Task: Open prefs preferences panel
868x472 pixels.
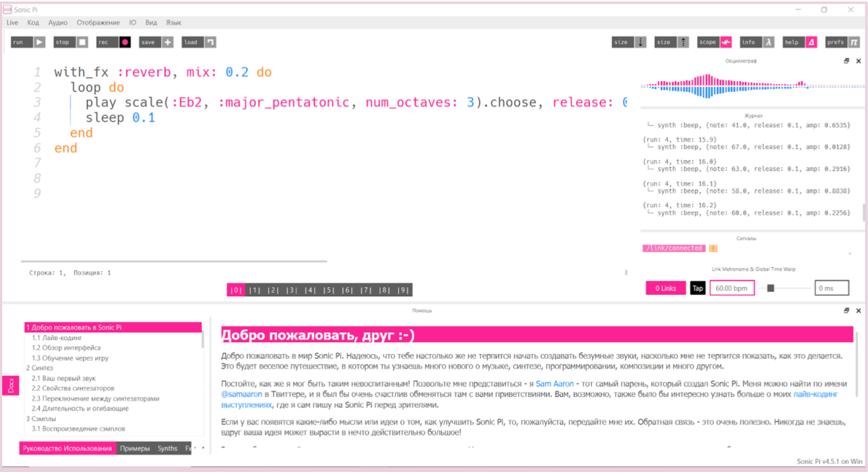Action: pyautogui.click(x=843, y=42)
